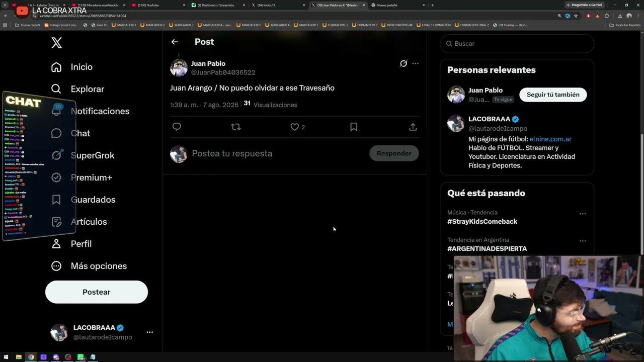Viewport: 644px width, 362px height.
Task: Click the Responder button
Action: point(394,153)
